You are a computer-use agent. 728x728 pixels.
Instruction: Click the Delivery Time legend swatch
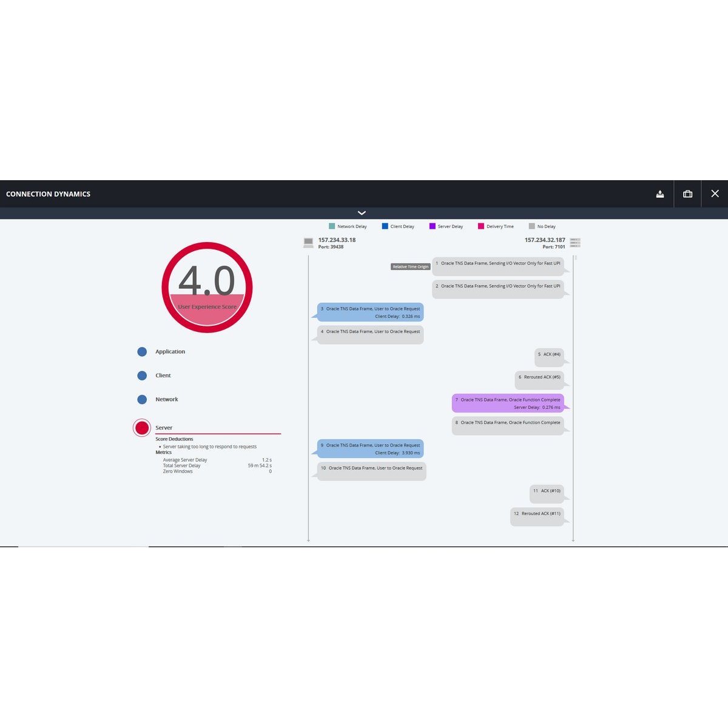[481, 226]
